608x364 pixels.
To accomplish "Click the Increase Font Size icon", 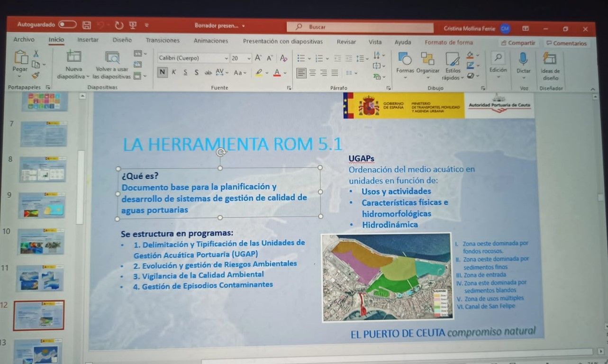I will click(258, 58).
